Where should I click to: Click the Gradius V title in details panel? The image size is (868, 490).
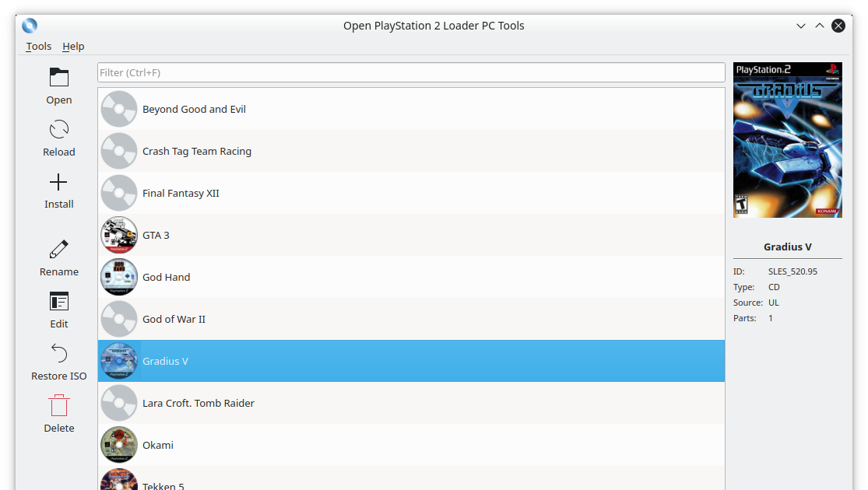pos(788,247)
